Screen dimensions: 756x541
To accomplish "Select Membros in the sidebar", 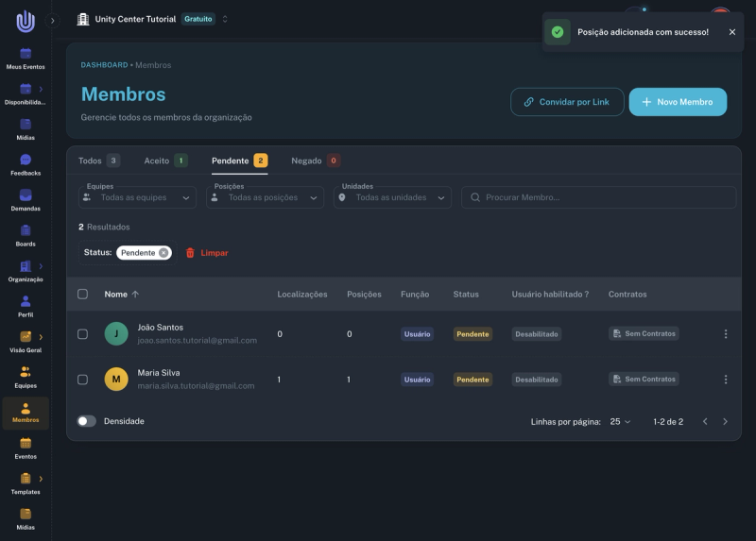I will (x=26, y=413).
